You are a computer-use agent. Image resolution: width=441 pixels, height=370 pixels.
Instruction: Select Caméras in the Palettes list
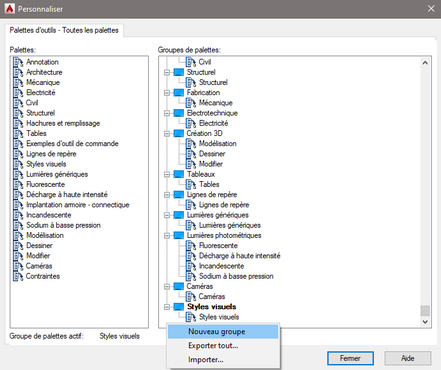coord(39,266)
